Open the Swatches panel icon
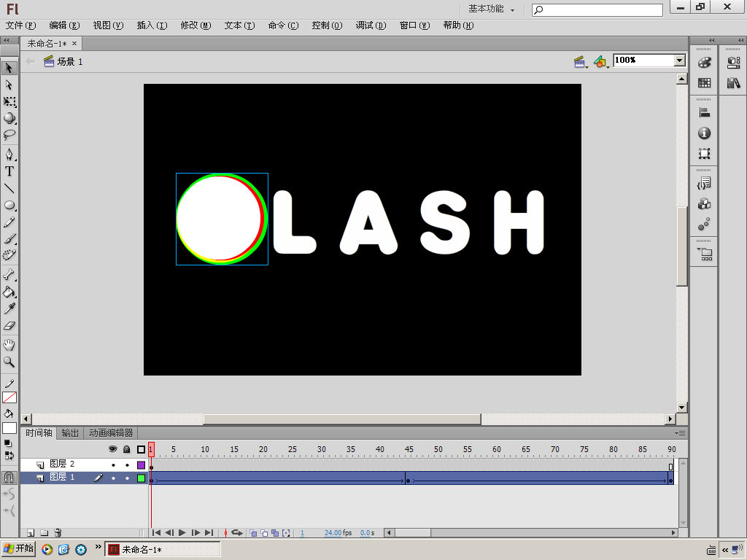Image resolution: width=747 pixels, height=560 pixels. (704, 83)
